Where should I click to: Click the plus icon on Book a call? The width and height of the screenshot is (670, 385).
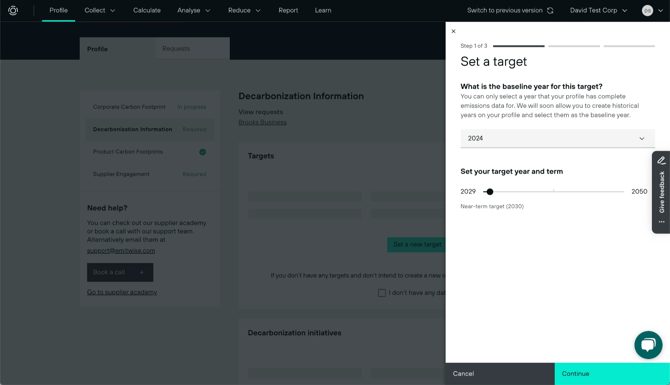(x=141, y=272)
